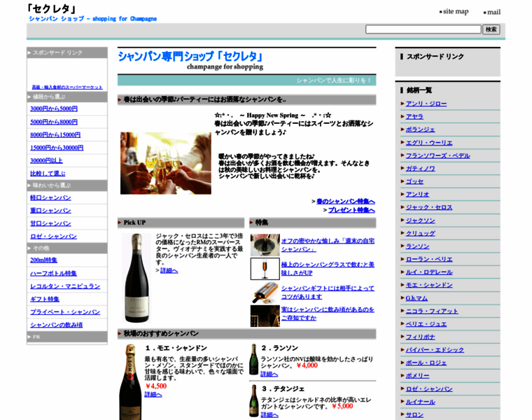
Task: Open シャンパンの飲み頃 link
Action: [x=56, y=325]
